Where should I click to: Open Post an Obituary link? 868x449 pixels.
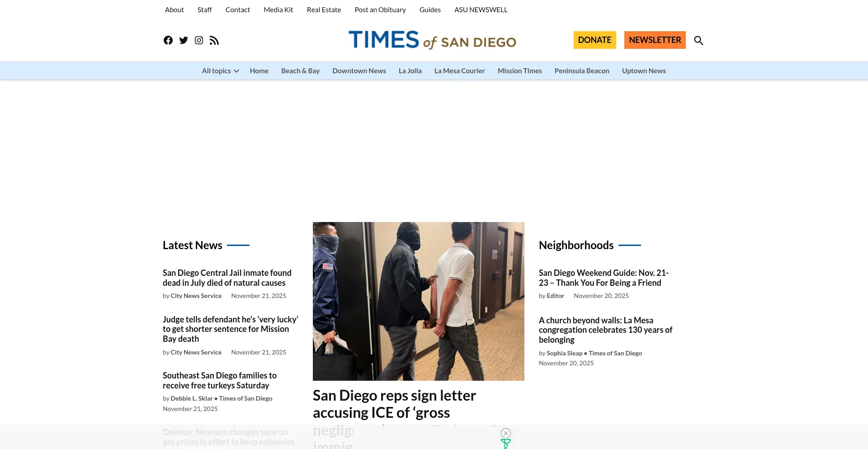[380, 10]
